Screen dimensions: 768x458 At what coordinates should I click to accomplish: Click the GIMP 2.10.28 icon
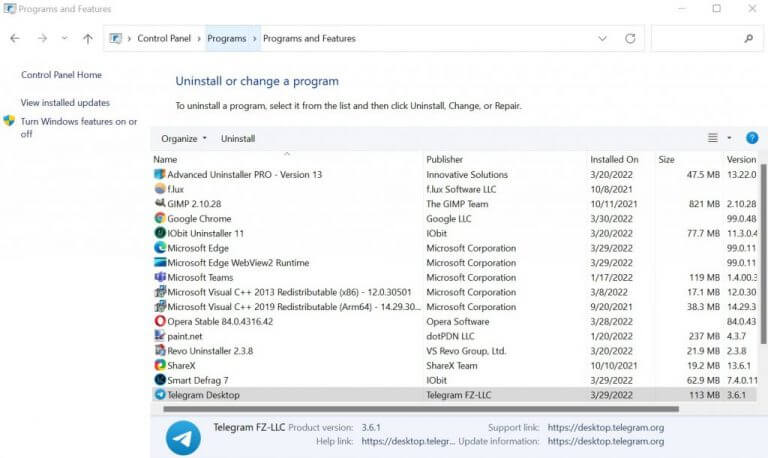pos(160,203)
